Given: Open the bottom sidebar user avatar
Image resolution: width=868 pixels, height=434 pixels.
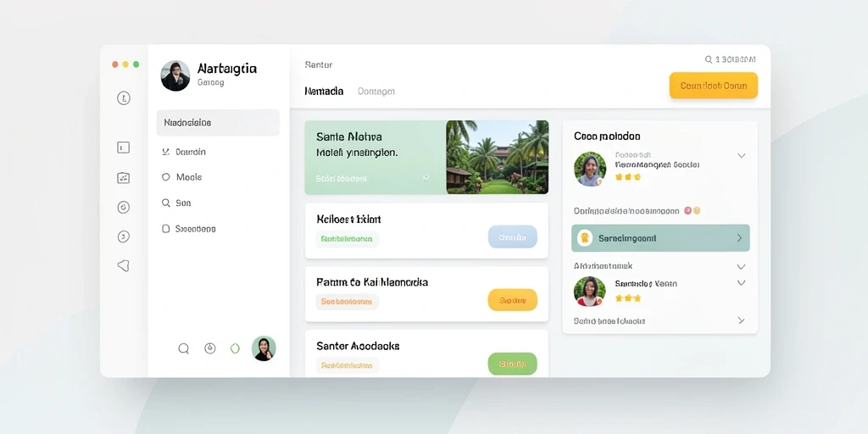Looking at the screenshot, I should pos(264,348).
